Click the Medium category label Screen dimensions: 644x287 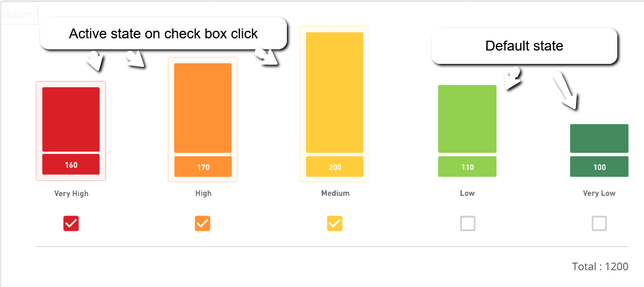click(335, 193)
